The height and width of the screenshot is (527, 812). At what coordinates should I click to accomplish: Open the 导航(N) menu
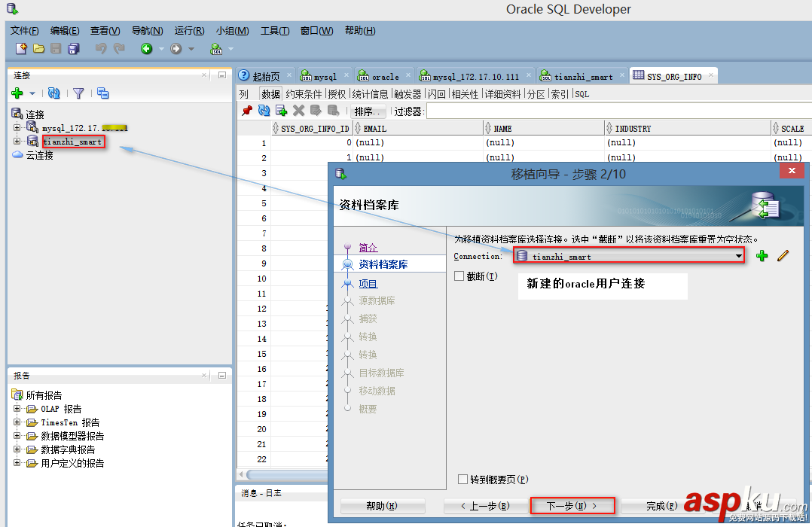(x=147, y=31)
